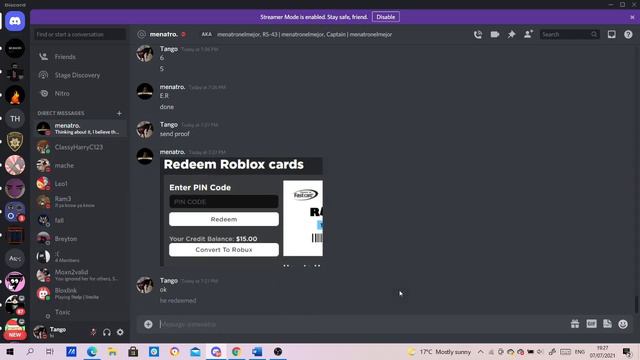
Task: Open the Breyton conversation
Action: coord(80,238)
